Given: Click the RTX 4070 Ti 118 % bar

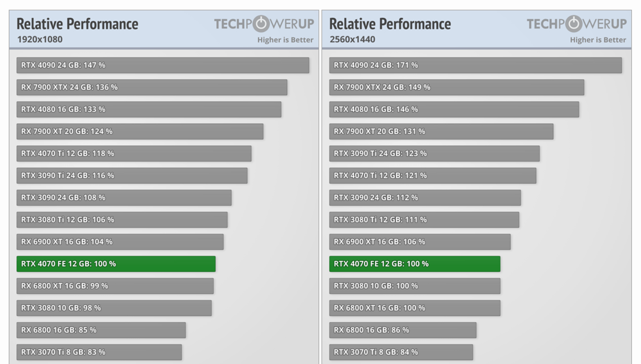Looking at the screenshot, I should tap(134, 154).
